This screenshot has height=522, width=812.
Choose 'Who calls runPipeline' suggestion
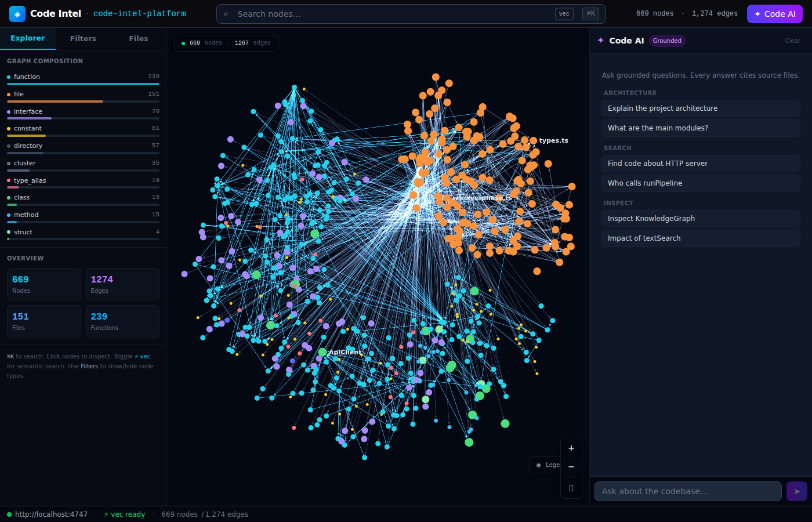click(701, 183)
